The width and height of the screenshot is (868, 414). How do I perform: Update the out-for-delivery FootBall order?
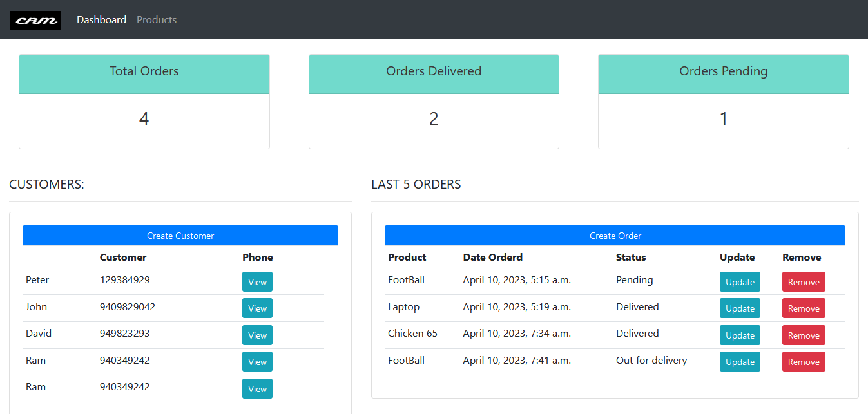click(739, 362)
